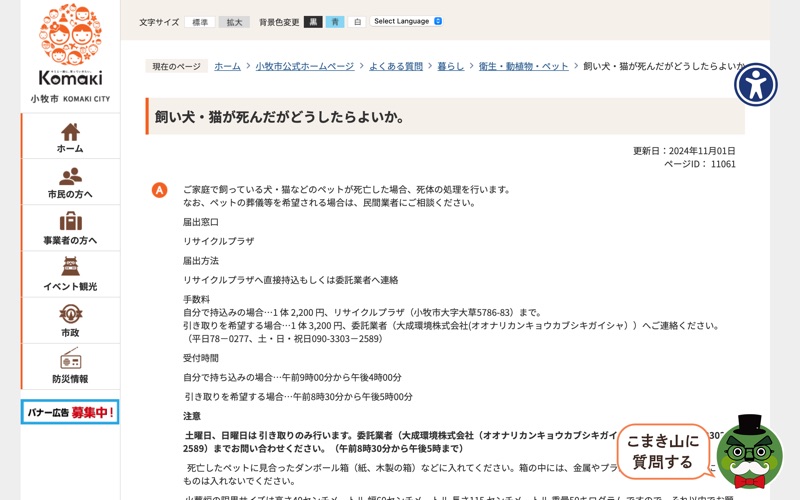Click the briefcase icon for 事業者の方へ

[70, 221]
